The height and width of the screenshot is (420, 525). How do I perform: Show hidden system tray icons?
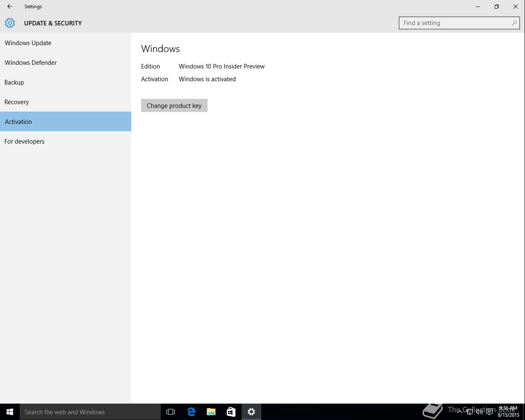tap(460, 412)
